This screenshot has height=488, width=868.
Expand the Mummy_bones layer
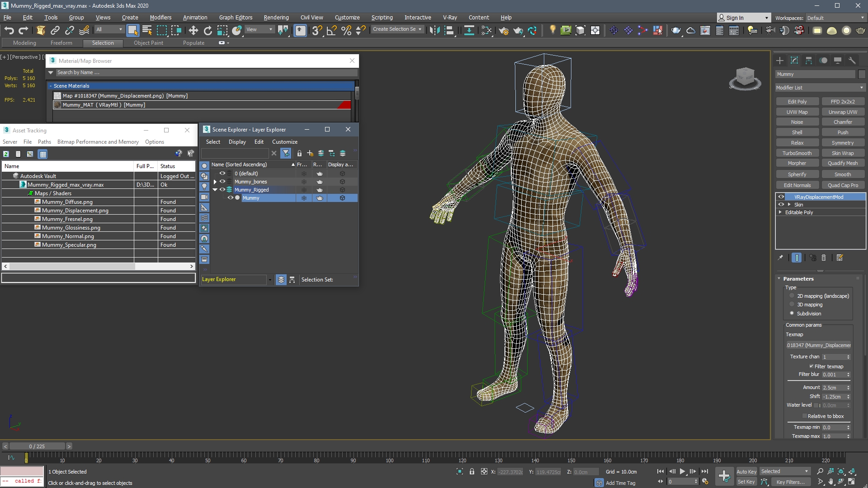pos(215,182)
